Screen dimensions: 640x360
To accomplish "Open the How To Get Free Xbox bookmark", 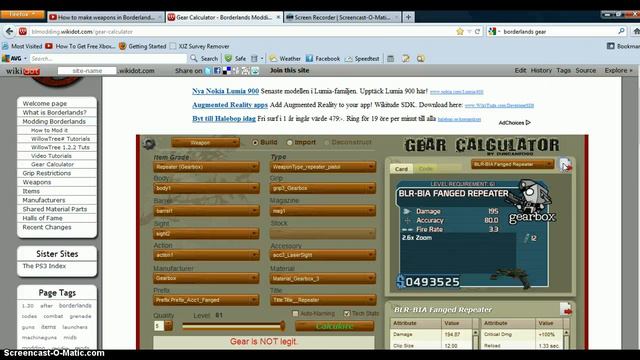I will (x=80, y=46).
